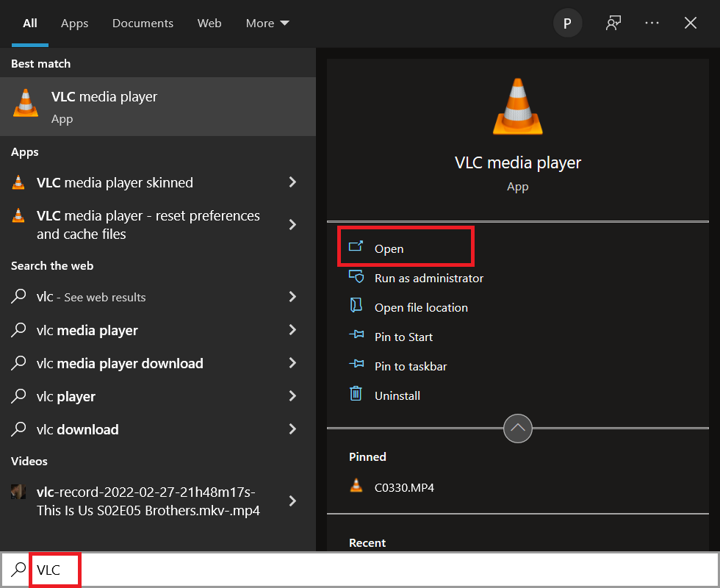Click magnifier icon beside vlc download suggestion

(18, 429)
